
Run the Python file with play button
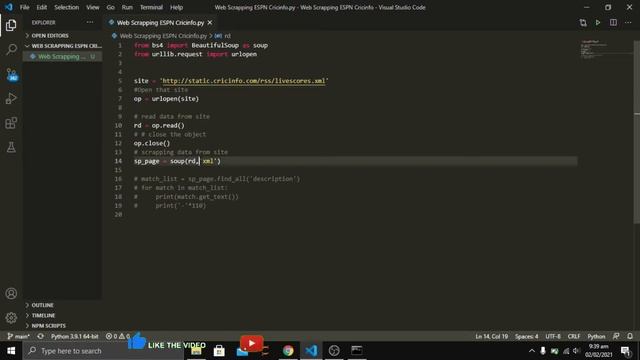tap(598, 23)
